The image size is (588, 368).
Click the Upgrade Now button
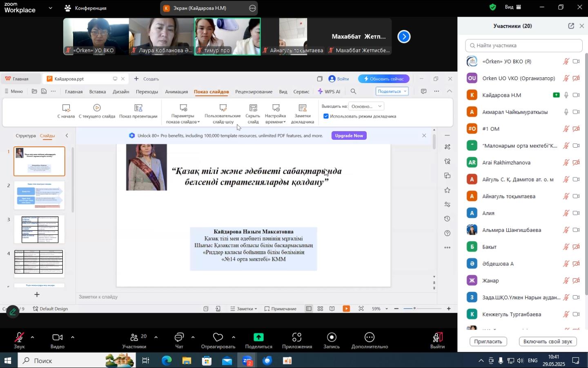pyautogui.click(x=349, y=136)
